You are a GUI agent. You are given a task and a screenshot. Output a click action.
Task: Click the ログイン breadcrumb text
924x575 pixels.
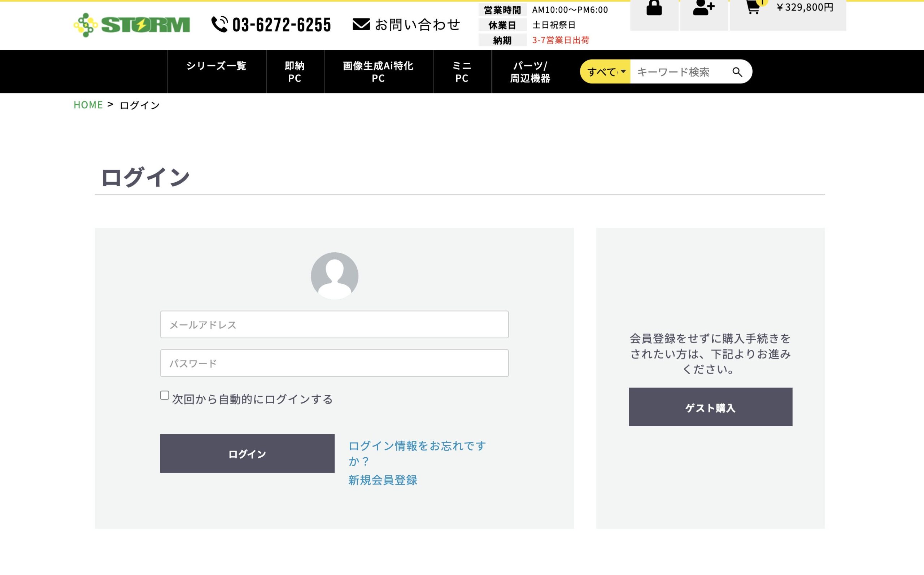pos(140,105)
